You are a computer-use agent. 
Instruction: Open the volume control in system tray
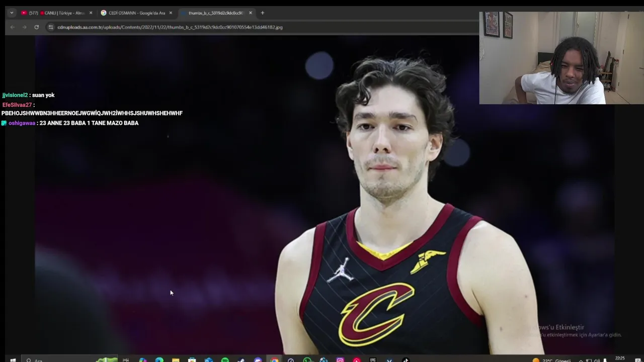597,360
